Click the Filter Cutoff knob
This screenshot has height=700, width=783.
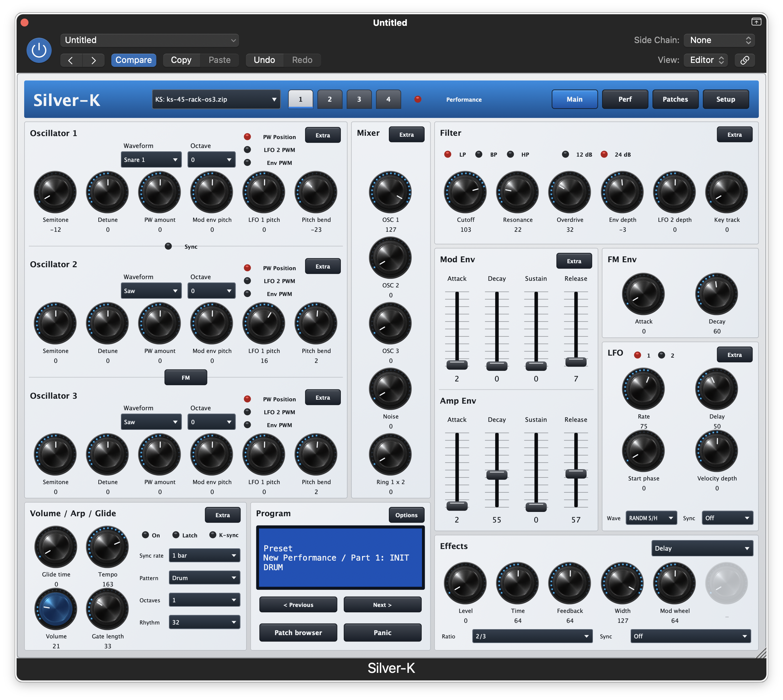point(465,192)
